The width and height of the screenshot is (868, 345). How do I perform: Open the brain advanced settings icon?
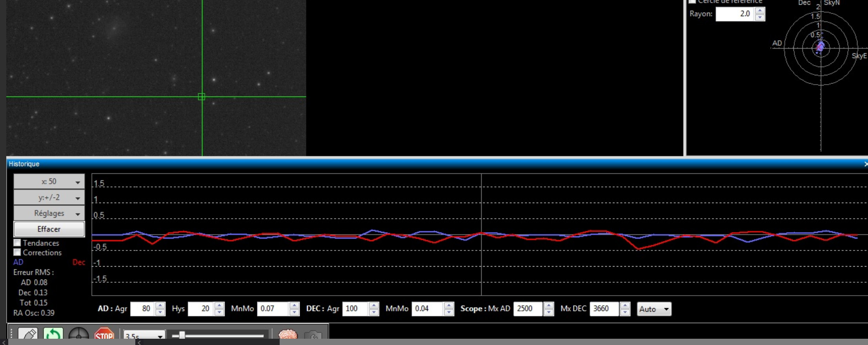point(288,336)
